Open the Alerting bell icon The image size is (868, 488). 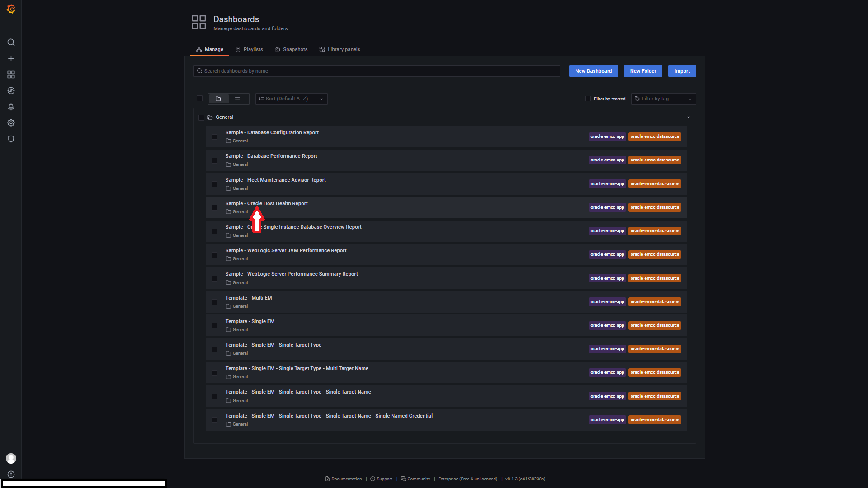click(11, 107)
